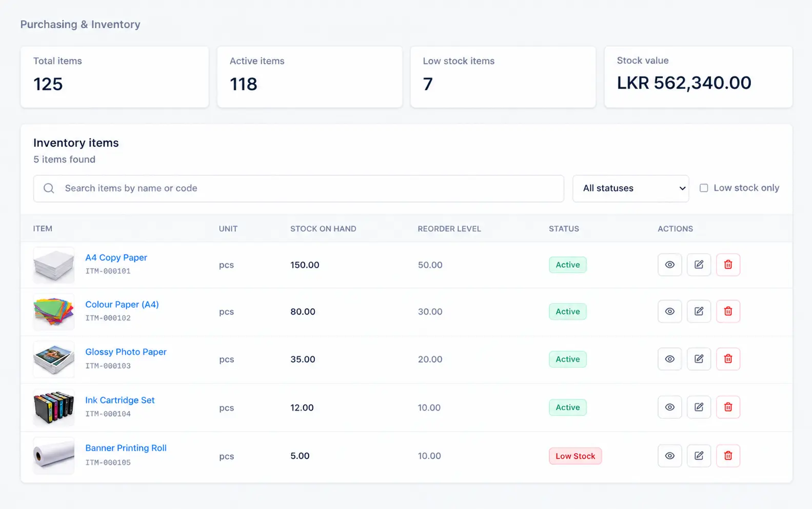Edit the A4 Copy Paper item
Viewport: 812px width, 509px height.
tap(699, 264)
